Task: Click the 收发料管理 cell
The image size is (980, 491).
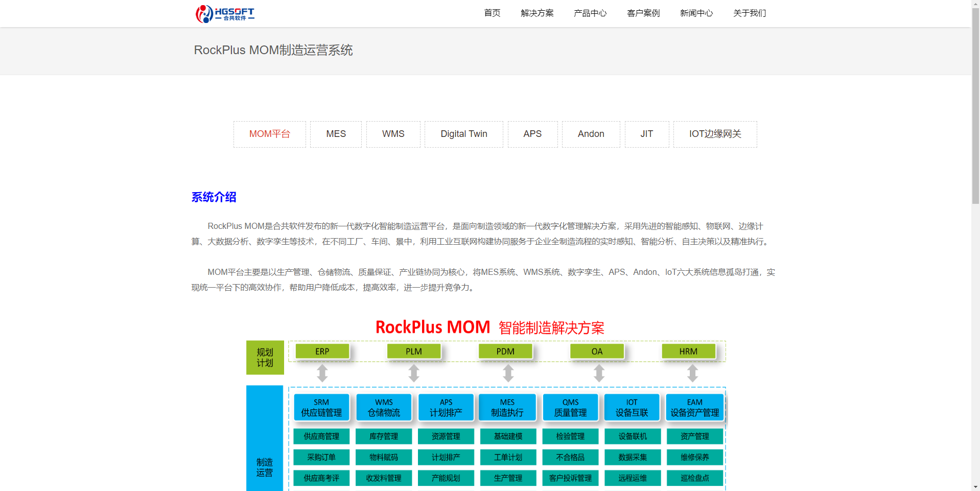Action: tap(384, 478)
